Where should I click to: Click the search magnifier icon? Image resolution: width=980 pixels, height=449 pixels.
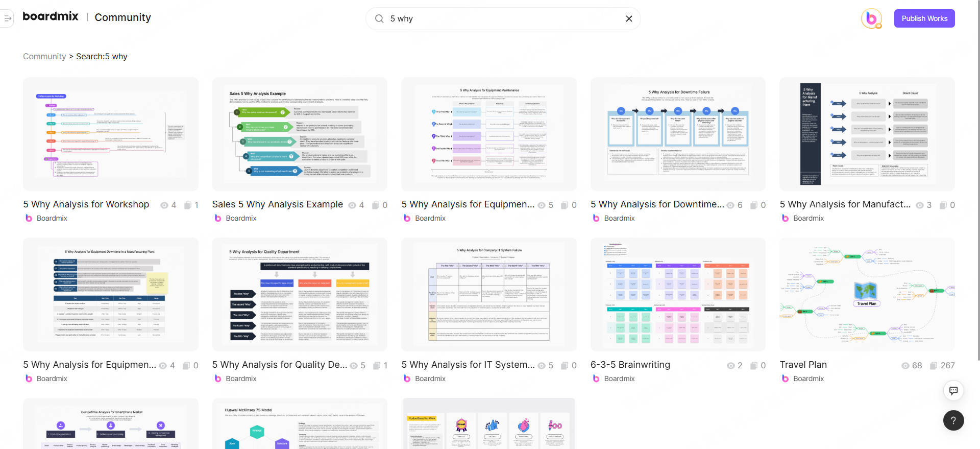(x=379, y=19)
